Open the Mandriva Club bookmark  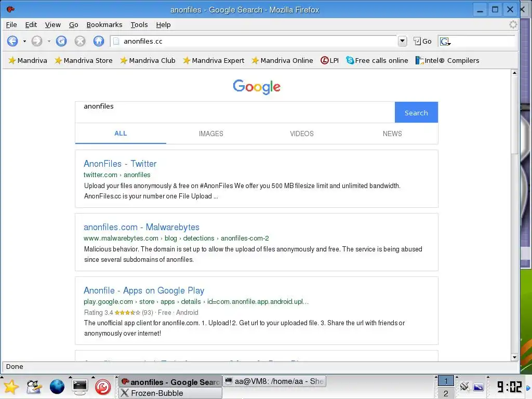pos(148,60)
